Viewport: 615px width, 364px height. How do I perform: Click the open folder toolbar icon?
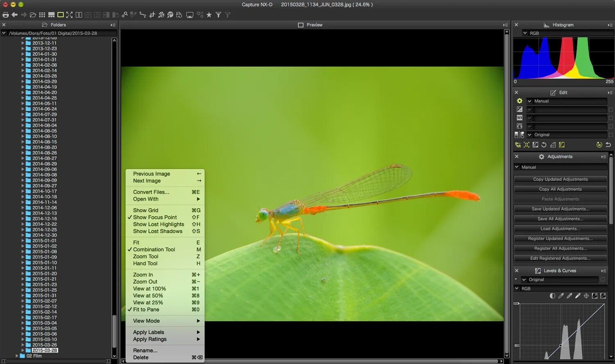[x=33, y=15]
